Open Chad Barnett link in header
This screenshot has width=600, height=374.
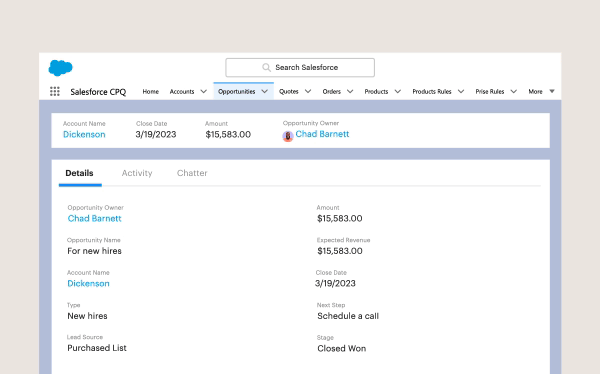pos(322,134)
